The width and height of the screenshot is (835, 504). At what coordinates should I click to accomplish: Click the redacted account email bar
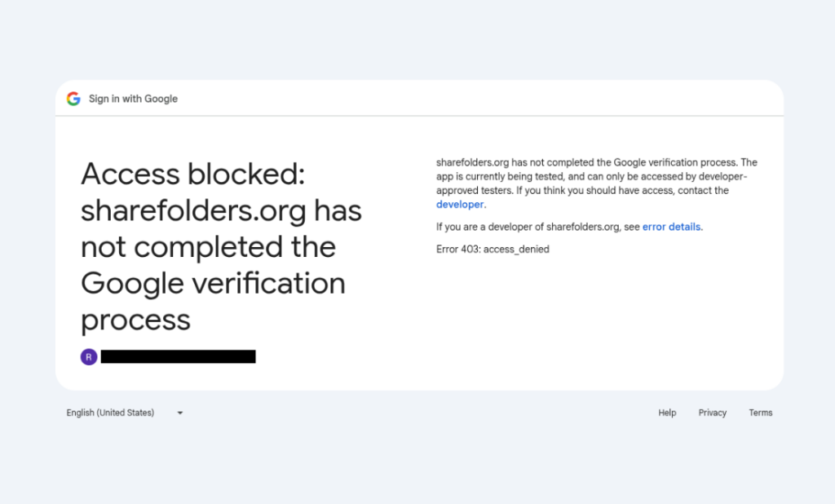tap(178, 356)
